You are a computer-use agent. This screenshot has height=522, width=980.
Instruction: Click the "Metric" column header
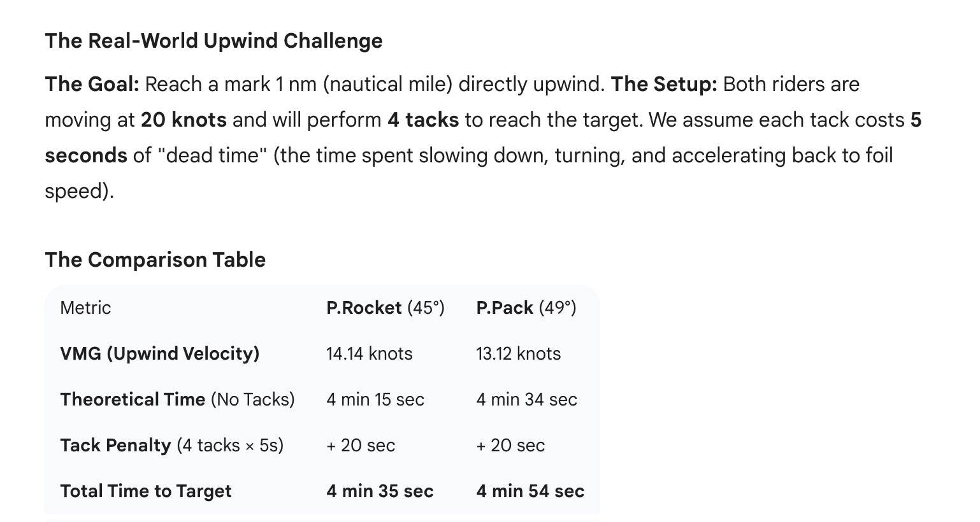[85, 308]
